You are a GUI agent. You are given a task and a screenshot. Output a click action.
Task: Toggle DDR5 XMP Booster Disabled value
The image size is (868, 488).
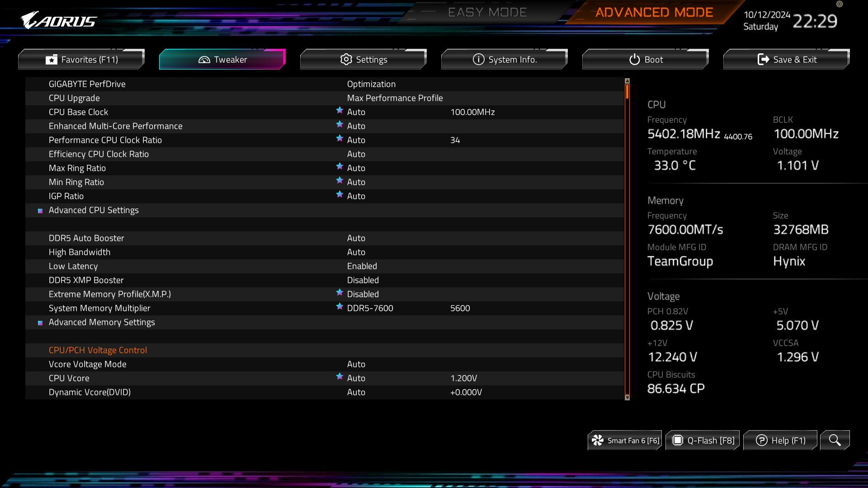tap(363, 280)
